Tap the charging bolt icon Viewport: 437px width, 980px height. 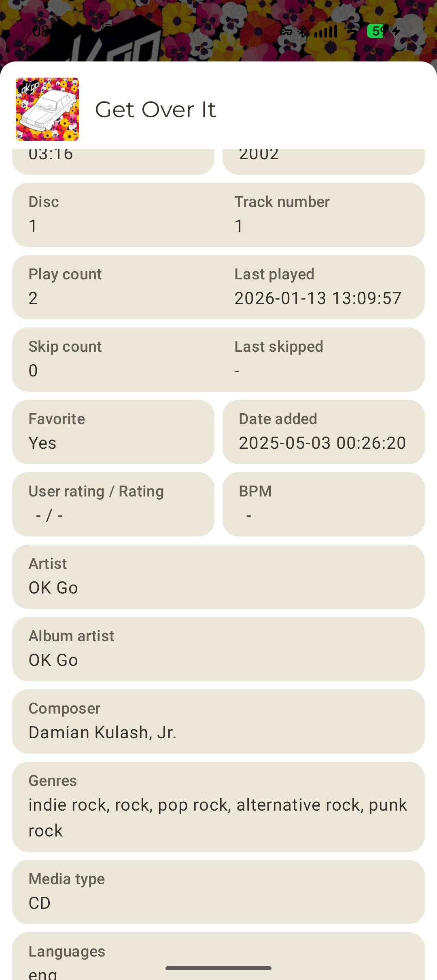pos(397,31)
